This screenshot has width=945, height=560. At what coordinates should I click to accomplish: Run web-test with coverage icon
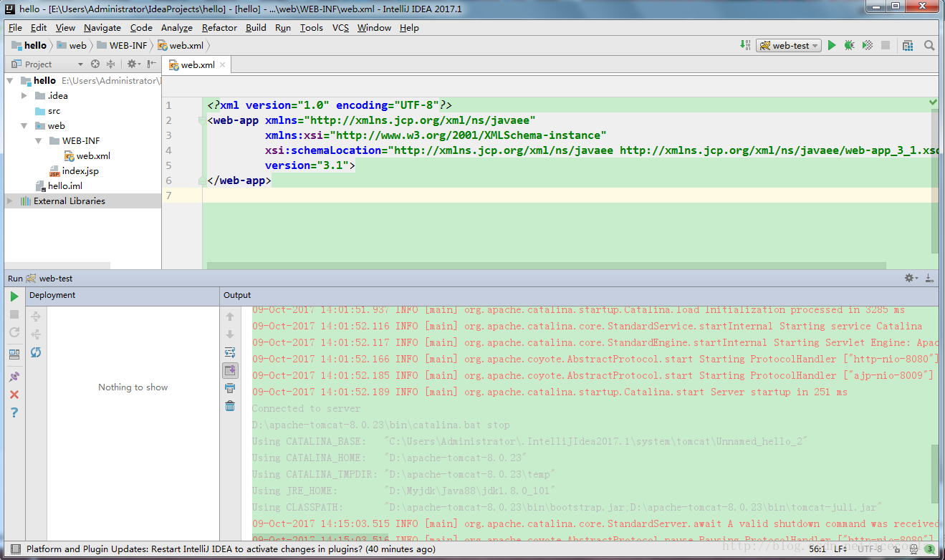pos(868,45)
